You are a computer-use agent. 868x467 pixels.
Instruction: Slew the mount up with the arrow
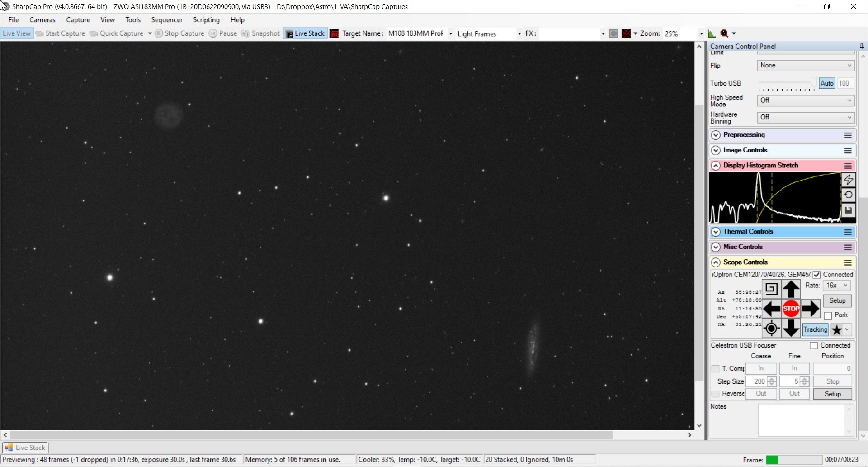pyautogui.click(x=791, y=289)
